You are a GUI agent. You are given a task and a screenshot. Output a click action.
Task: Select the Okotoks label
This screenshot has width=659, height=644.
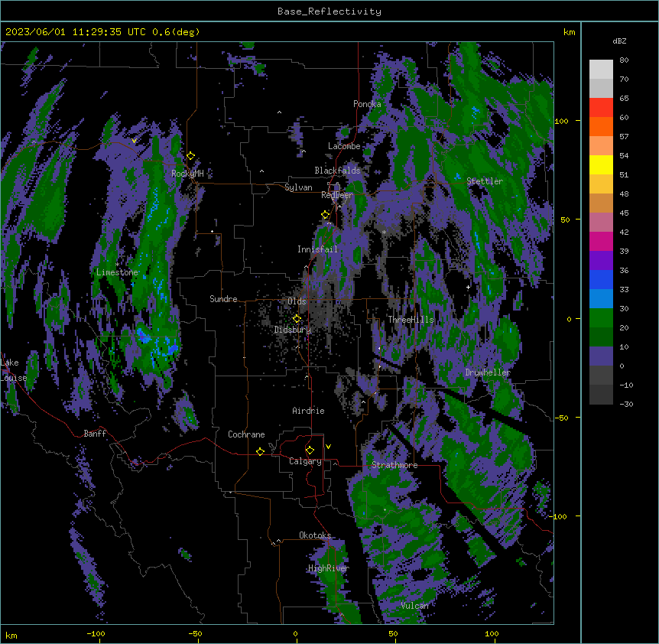[315, 535]
